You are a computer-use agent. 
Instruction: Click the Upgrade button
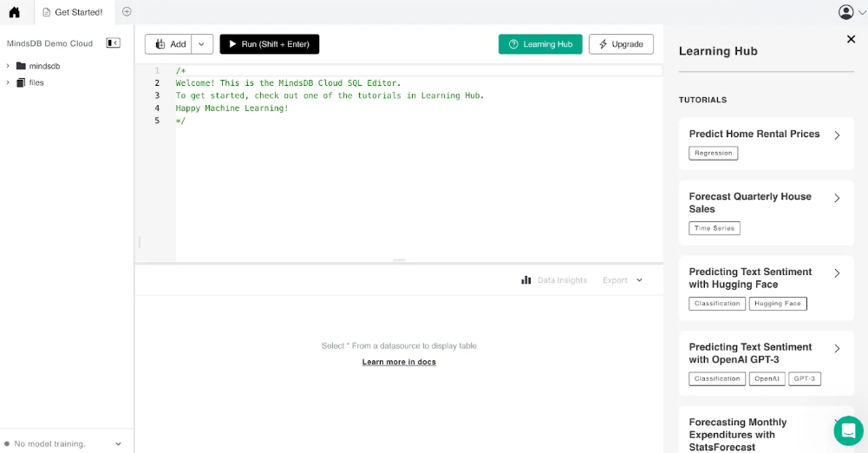(621, 44)
